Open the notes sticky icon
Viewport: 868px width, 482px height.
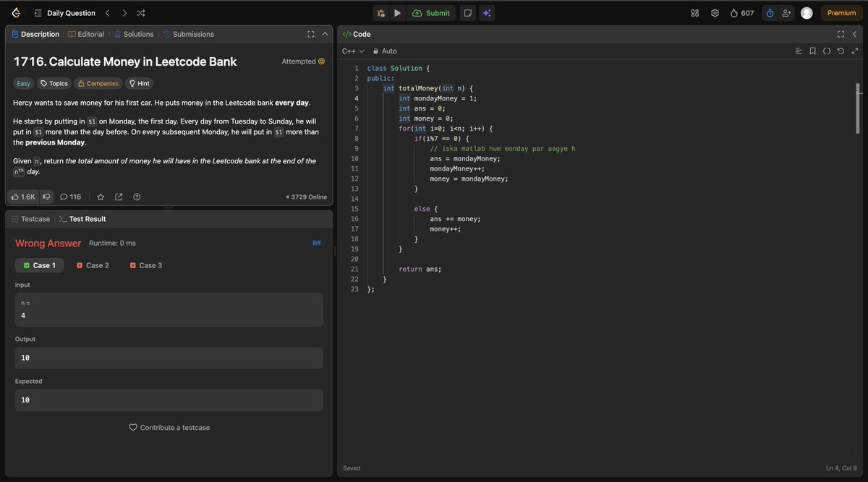tap(468, 13)
